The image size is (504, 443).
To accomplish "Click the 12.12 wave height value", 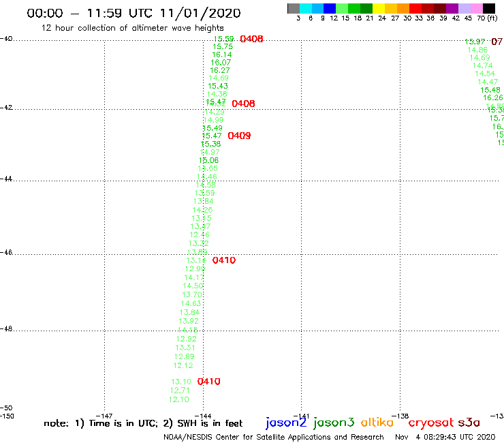I will (x=183, y=366).
